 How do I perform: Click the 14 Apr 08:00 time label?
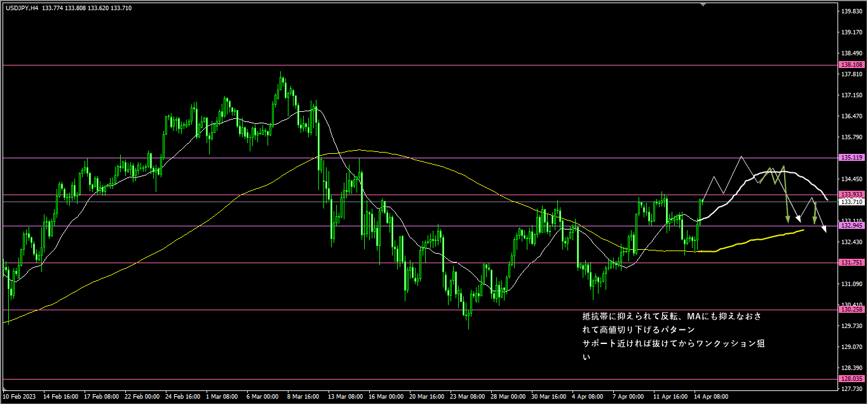click(710, 396)
